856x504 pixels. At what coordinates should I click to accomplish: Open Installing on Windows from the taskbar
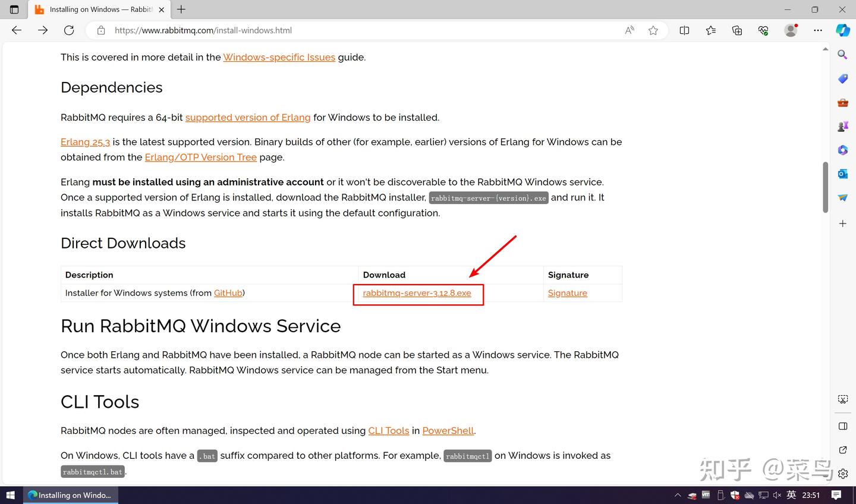pyautogui.click(x=70, y=494)
